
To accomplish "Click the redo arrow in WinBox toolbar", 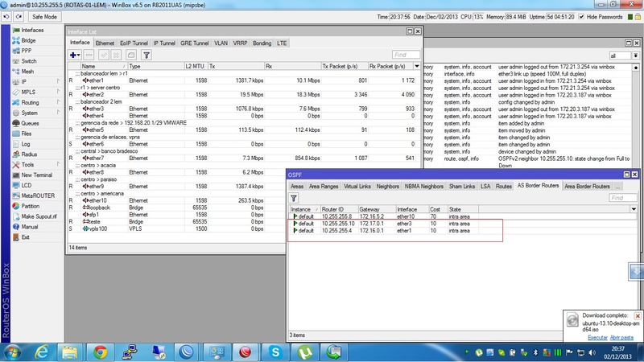I will (x=18, y=16).
